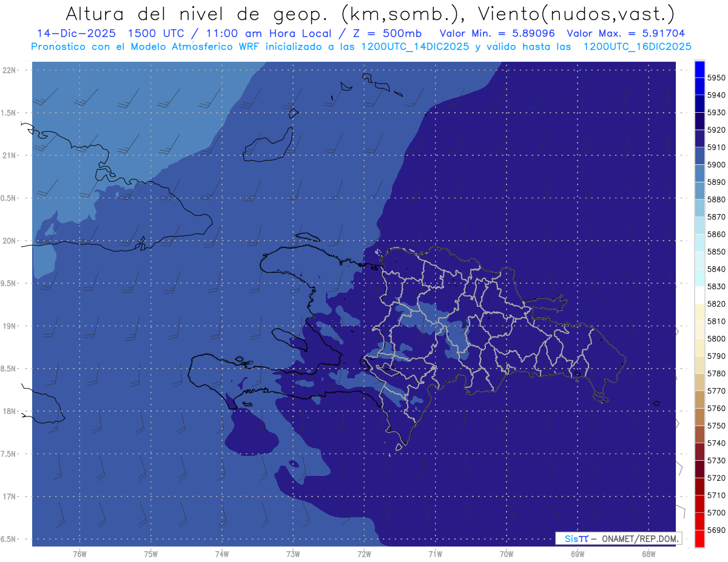Click the '75W' longitude axis label
Screen dimensions: 728x562
coord(151,554)
